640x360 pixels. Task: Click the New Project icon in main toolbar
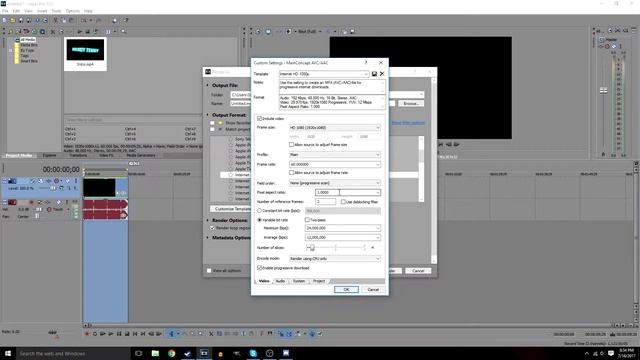pos(4,20)
